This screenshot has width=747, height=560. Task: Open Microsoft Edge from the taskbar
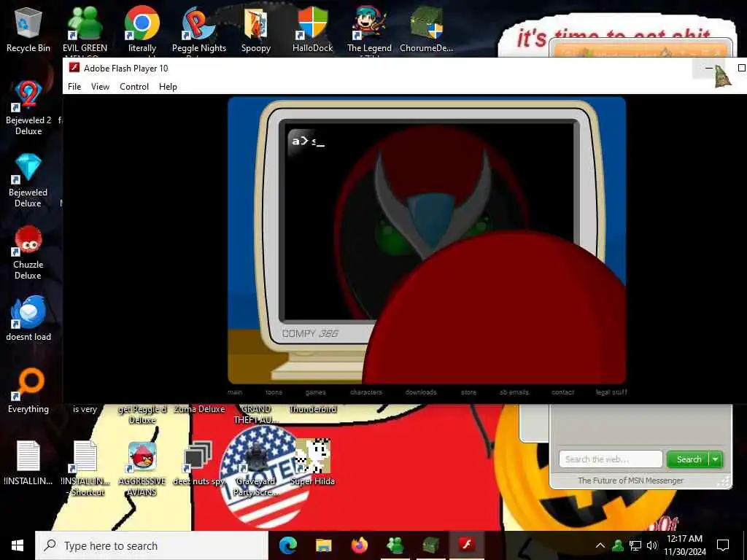pyautogui.click(x=287, y=545)
